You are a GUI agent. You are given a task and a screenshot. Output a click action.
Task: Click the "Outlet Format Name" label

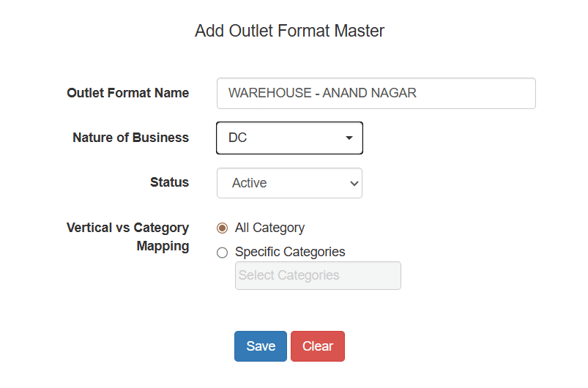pyautogui.click(x=128, y=93)
